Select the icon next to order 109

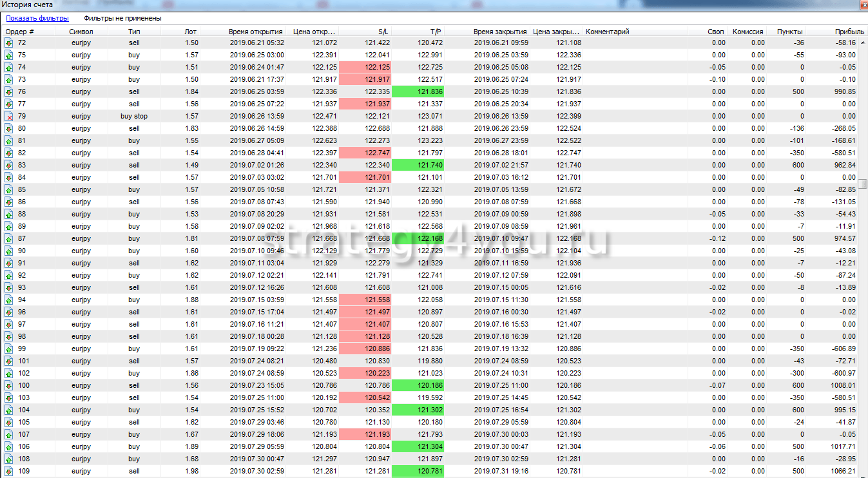click(9, 471)
